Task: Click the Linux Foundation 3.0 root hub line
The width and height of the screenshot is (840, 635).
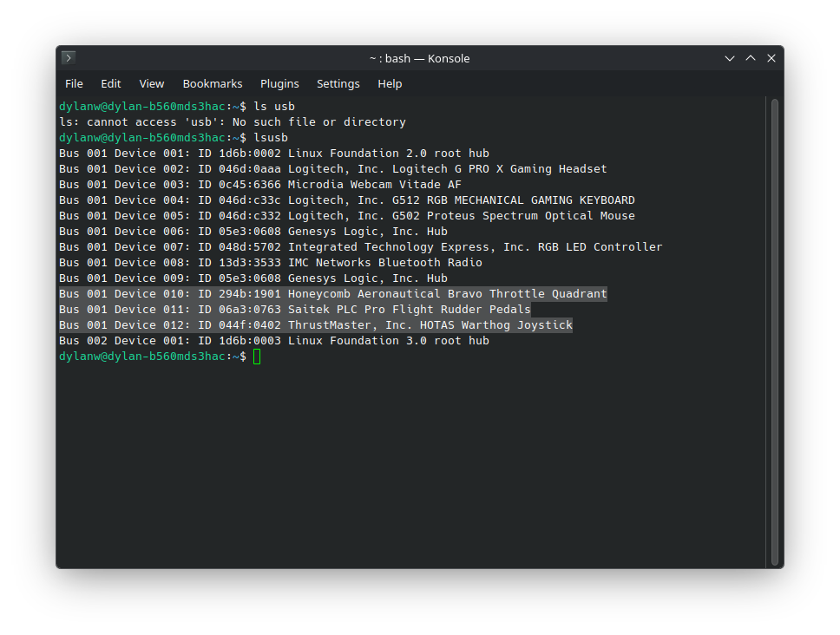Action: tap(273, 341)
